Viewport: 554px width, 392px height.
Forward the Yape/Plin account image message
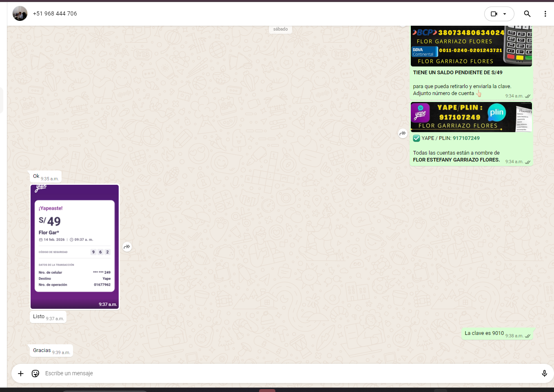pos(403,133)
